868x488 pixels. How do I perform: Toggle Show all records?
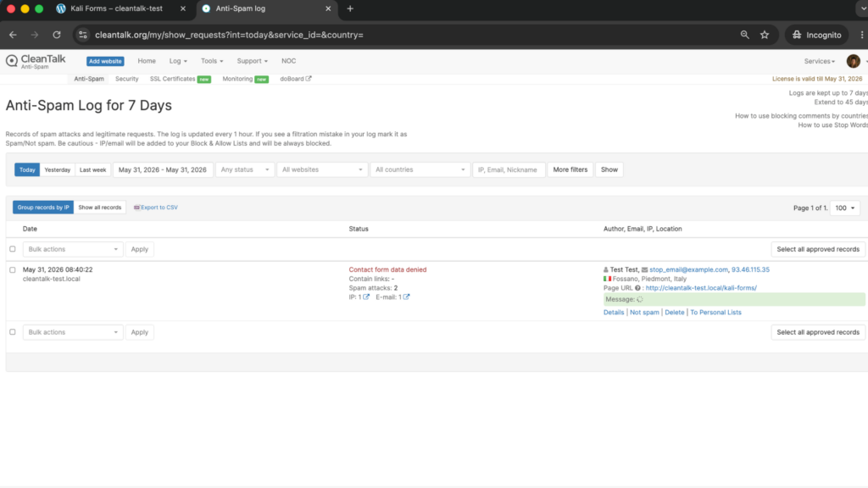[100, 208]
